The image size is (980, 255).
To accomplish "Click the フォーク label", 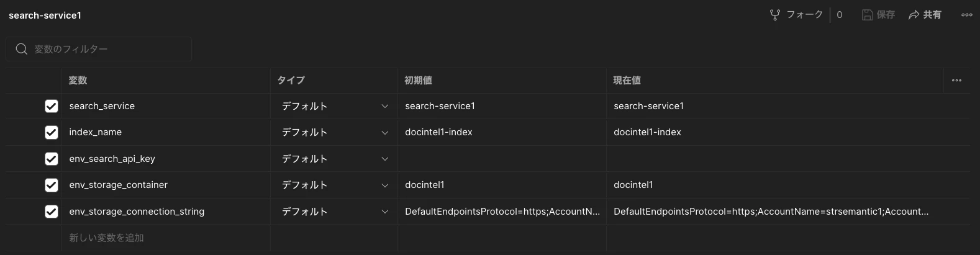I will click(805, 15).
